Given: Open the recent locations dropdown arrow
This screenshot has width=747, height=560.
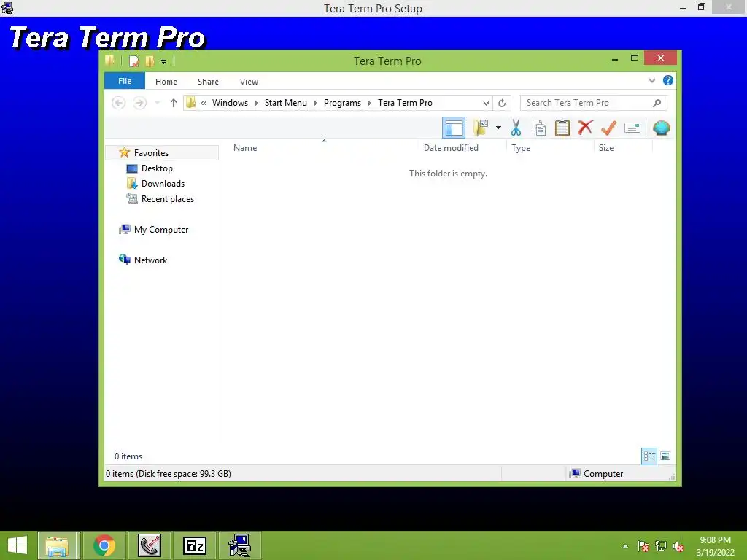Looking at the screenshot, I should coord(158,103).
